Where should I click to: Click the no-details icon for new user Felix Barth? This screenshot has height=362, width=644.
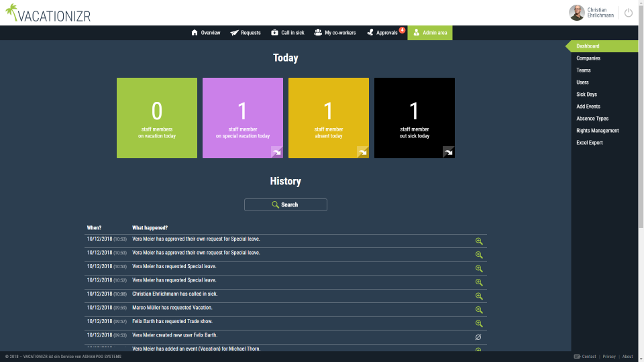click(478, 337)
